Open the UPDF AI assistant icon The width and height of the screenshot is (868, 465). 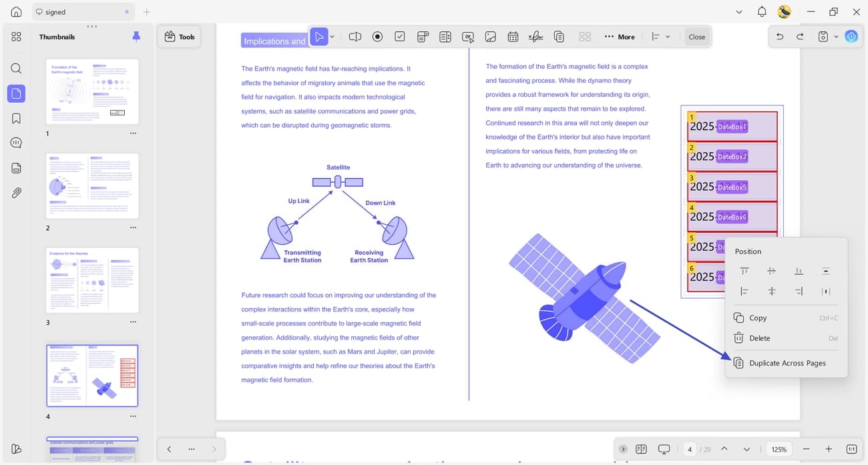pos(851,37)
